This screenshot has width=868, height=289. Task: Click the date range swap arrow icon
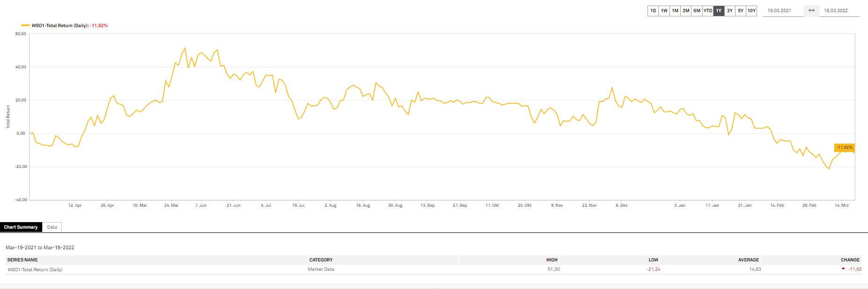coord(811,10)
